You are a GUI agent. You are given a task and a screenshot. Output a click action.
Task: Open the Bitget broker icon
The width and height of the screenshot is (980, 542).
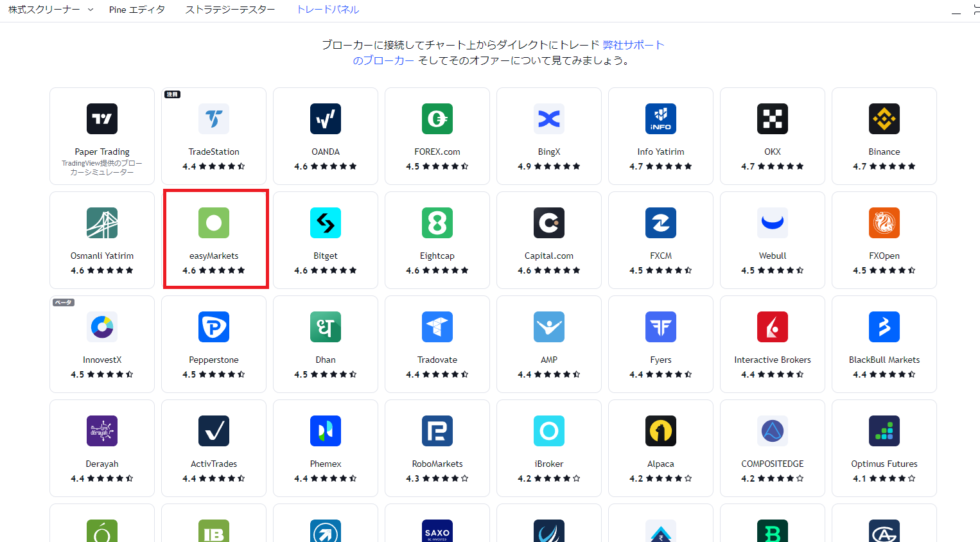point(326,223)
